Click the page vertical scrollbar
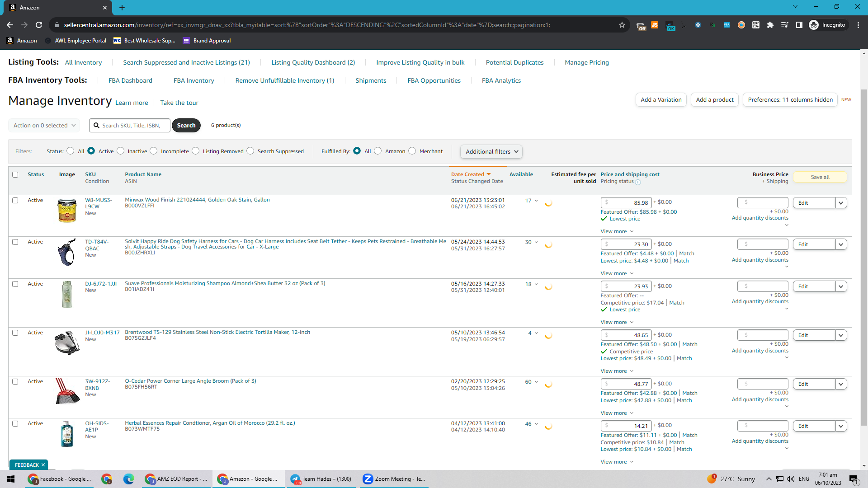Viewport: 868px width, 488px height. point(864,258)
